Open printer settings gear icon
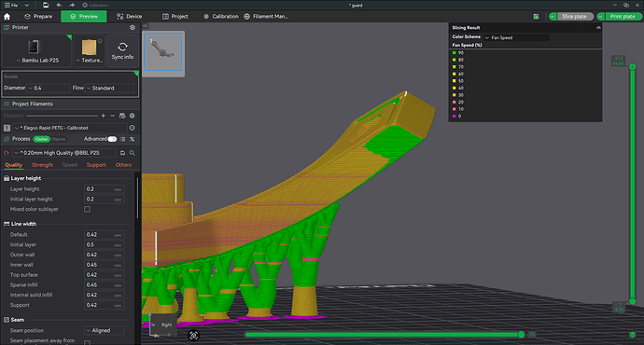Screen dimensions: 644x345 [133, 27]
